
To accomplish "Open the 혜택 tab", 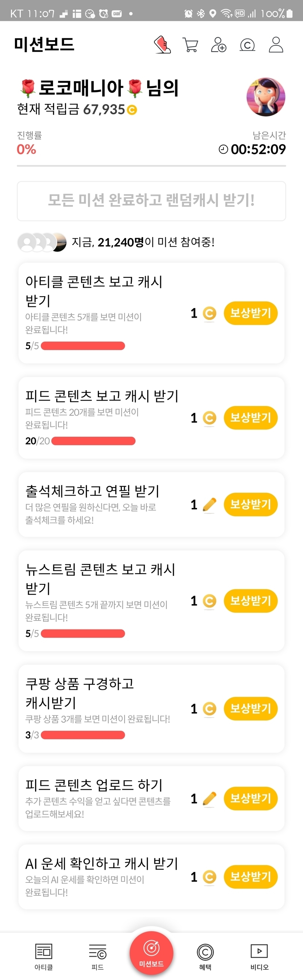I will click(205, 956).
